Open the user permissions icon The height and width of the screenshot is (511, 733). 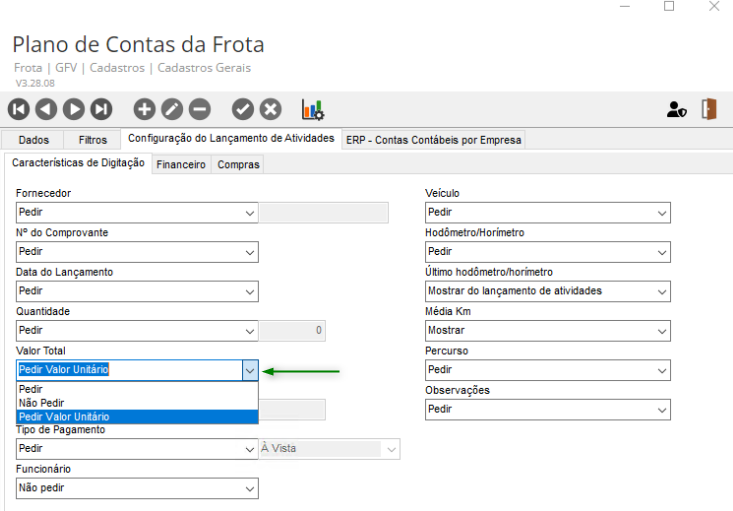point(677,109)
